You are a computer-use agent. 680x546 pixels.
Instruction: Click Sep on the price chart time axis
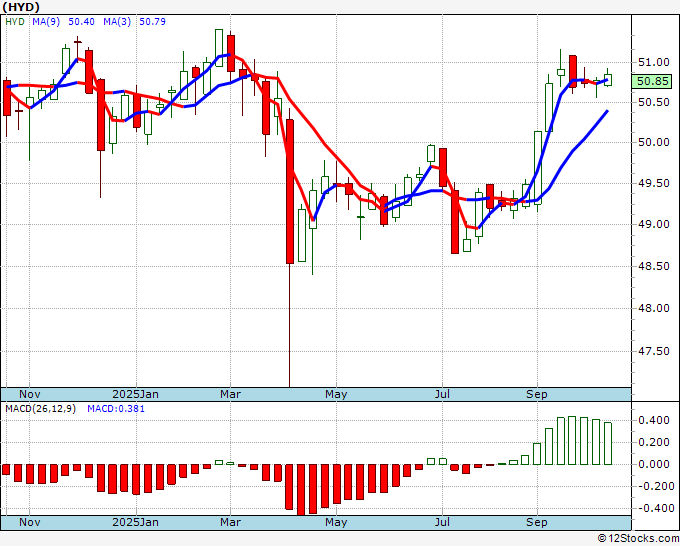(x=536, y=394)
